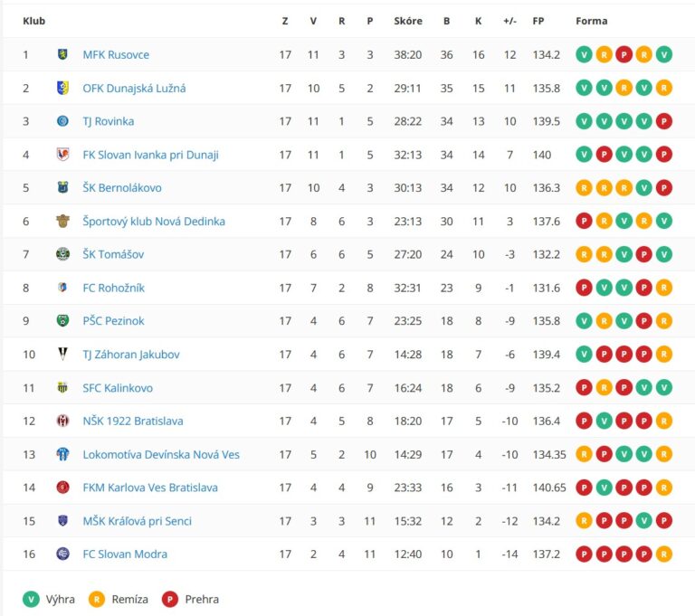Click the green Výhra legend badge
Viewport: 695px width, 616px height.
click(x=32, y=599)
